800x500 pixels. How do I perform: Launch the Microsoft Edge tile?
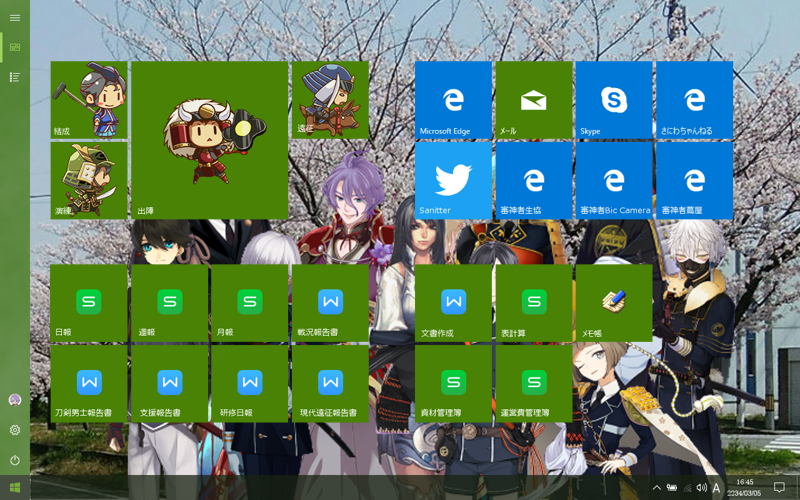pos(453,100)
